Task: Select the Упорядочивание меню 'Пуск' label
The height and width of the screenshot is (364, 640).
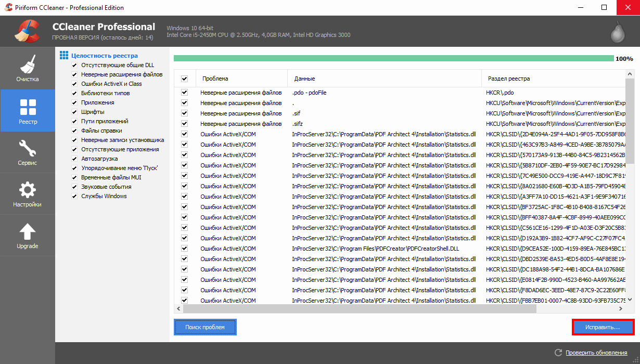Action: coord(119,168)
